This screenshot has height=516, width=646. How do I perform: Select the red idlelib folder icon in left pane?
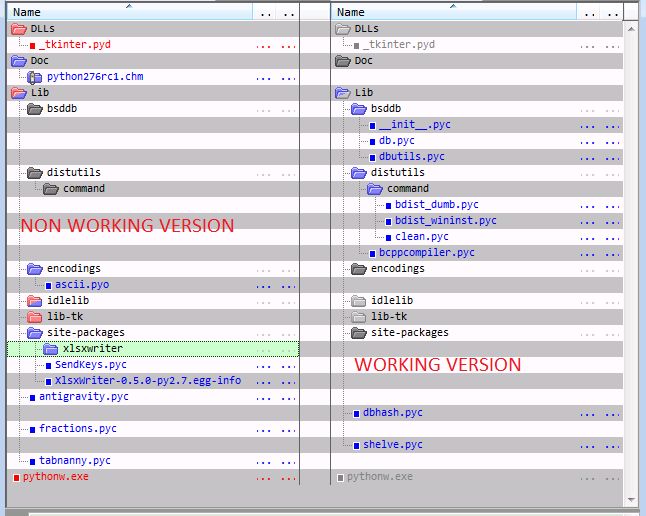click(35, 301)
